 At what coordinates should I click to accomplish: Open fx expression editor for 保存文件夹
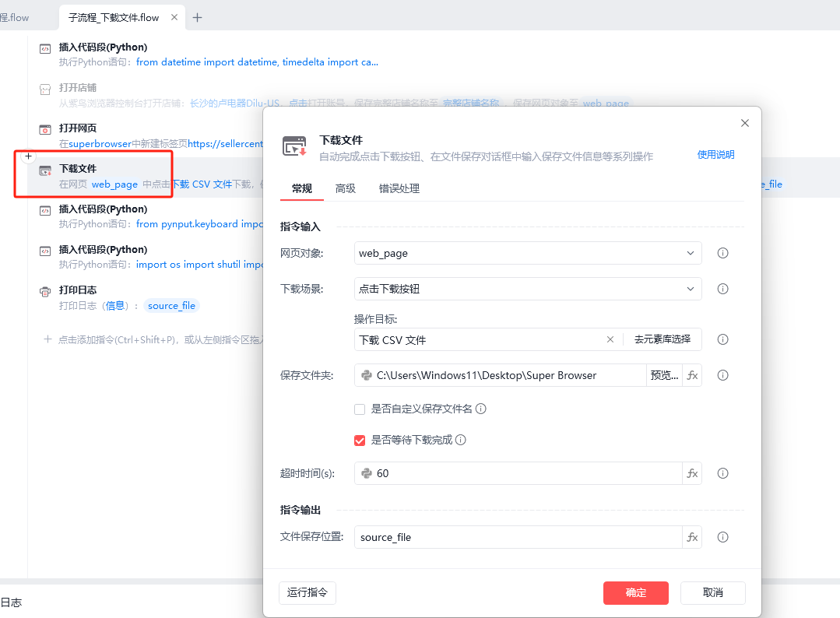pos(692,375)
